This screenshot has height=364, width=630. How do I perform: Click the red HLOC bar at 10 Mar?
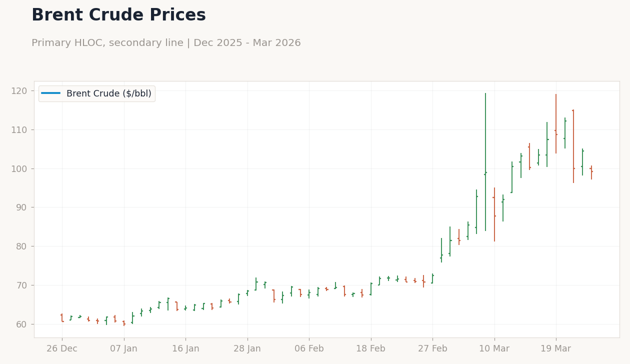pos(494,214)
